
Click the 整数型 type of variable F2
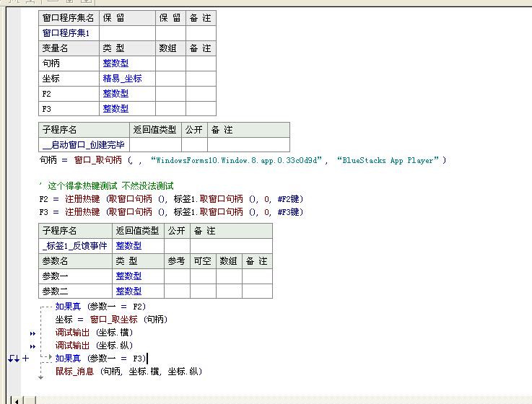tap(115, 93)
